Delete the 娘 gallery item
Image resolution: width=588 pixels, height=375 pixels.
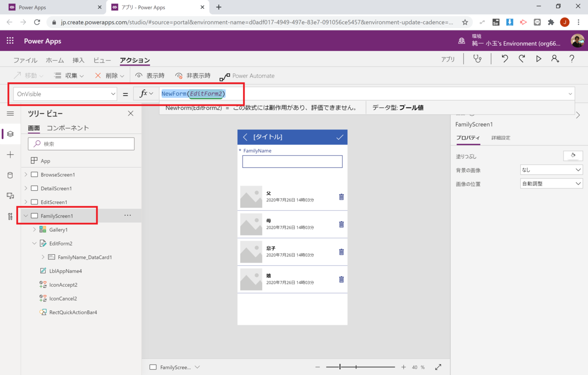(x=342, y=279)
